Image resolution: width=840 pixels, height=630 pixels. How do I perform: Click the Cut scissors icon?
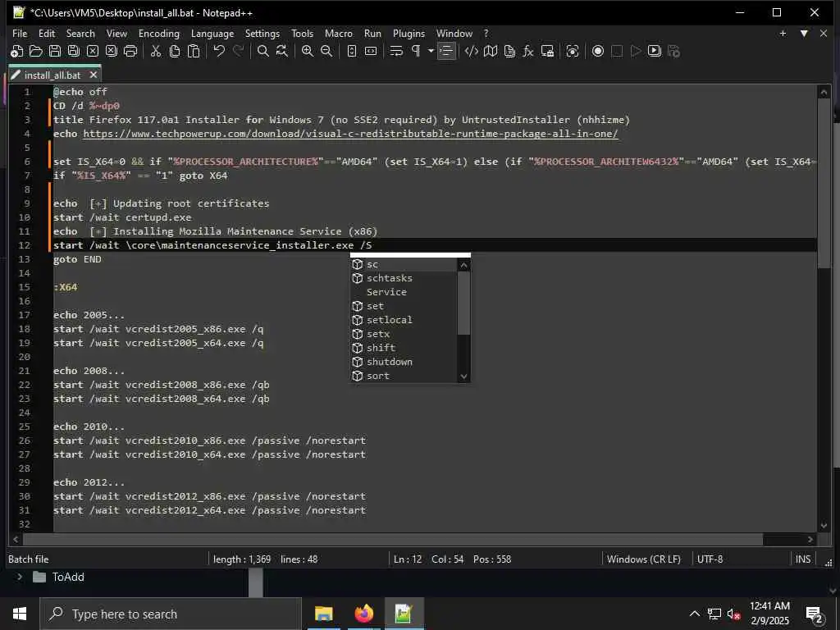click(x=156, y=52)
